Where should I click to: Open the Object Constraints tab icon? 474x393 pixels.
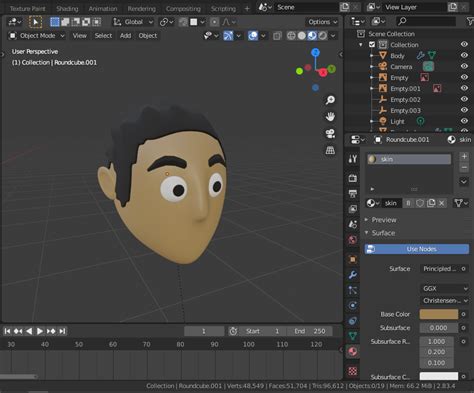tap(353, 321)
